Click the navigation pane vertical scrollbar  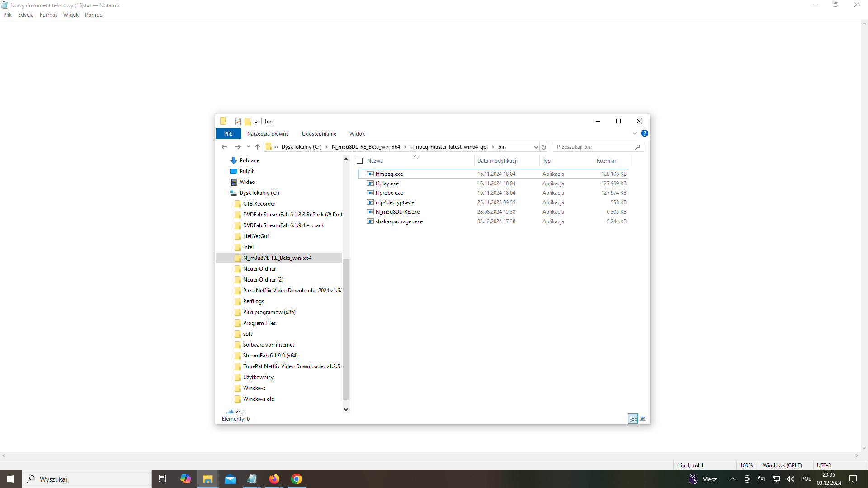pyautogui.click(x=346, y=329)
